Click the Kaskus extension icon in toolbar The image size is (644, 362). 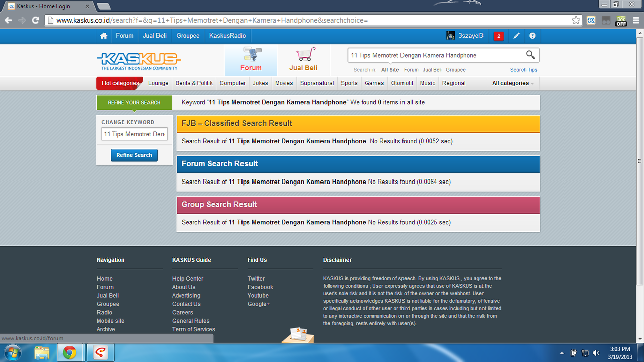(x=591, y=20)
